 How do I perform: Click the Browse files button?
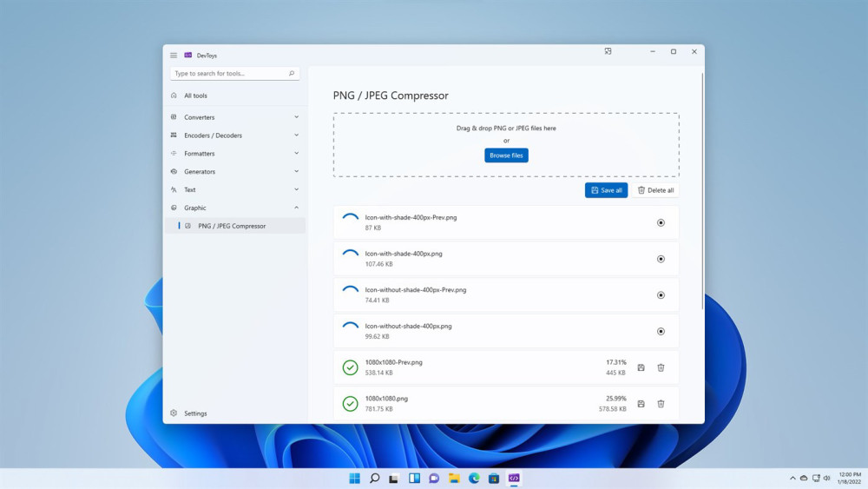click(506, 155)
